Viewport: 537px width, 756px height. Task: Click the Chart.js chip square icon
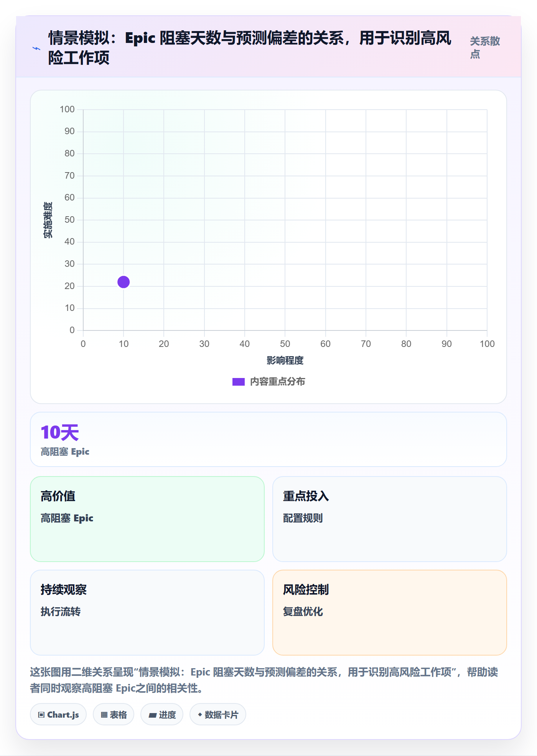pyautogui.click(x=41, y=715)
